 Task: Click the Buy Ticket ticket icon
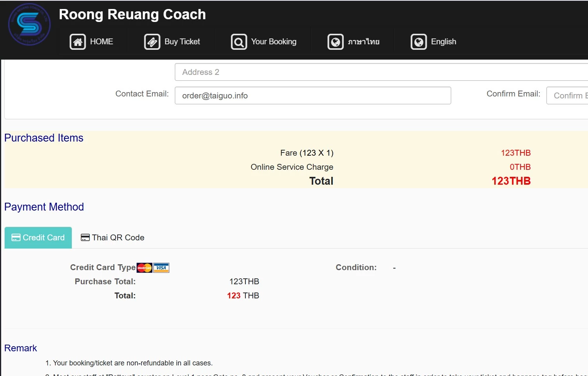point(152,42)
